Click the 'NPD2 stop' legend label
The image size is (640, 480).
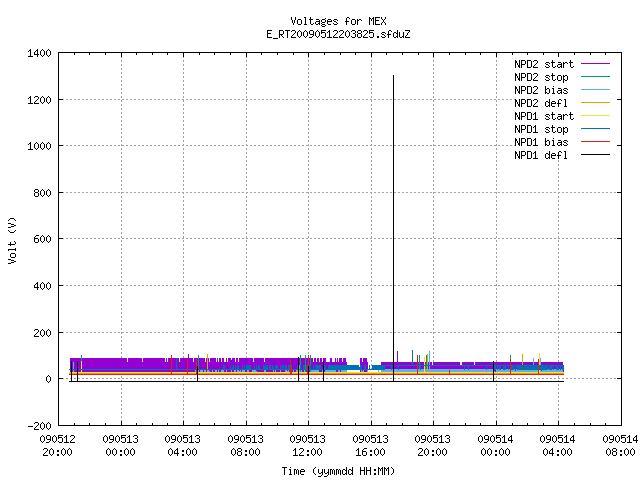tap(541, 77)
